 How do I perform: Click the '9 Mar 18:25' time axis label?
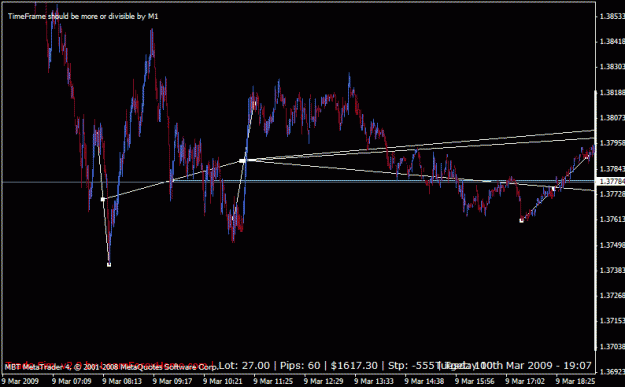click(x=576, y=381)
